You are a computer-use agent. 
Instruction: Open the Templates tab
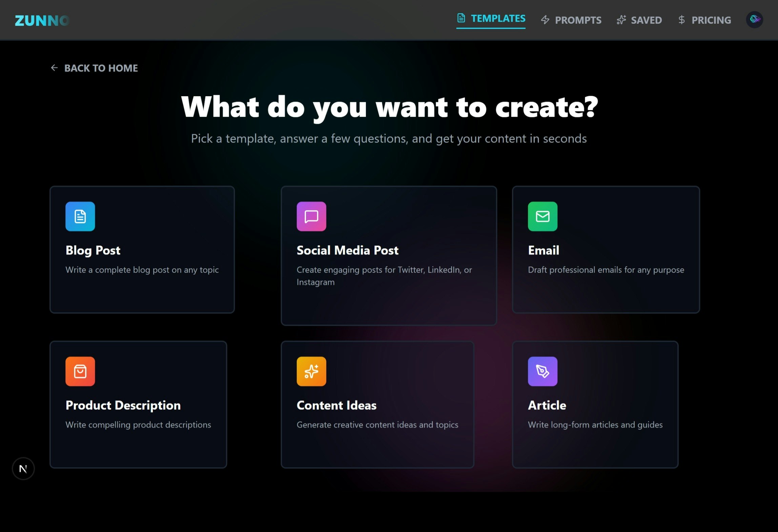491,19
